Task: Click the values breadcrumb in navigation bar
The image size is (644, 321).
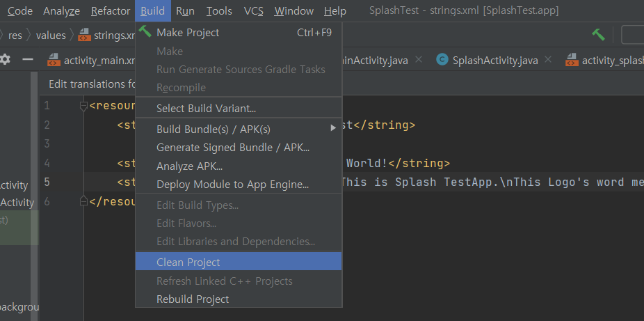Action: (x=51, y=35)
